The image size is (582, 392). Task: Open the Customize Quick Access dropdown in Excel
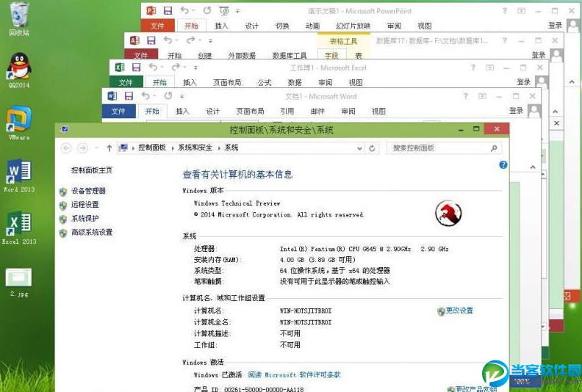(x=195, y=68)
